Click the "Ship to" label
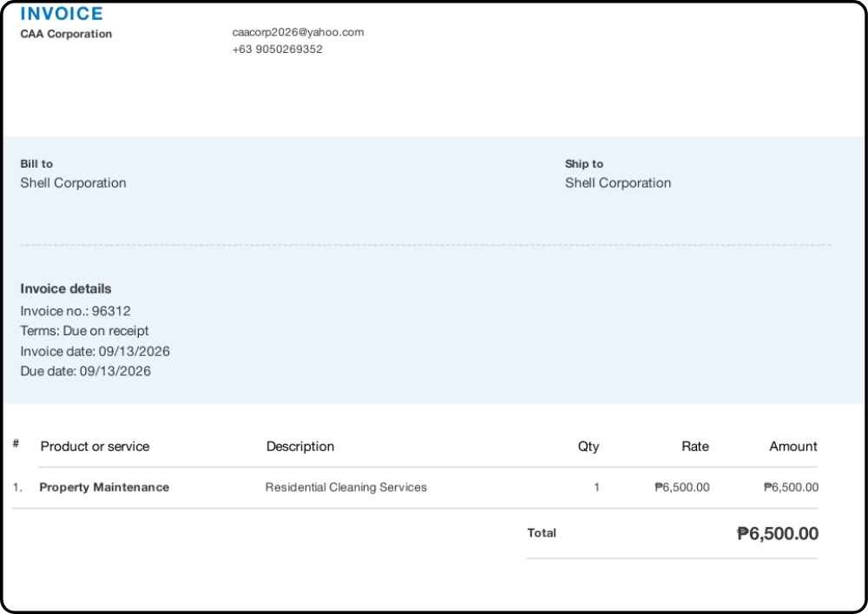The height and width of the screenshot is (614, 868). [584, 164]
